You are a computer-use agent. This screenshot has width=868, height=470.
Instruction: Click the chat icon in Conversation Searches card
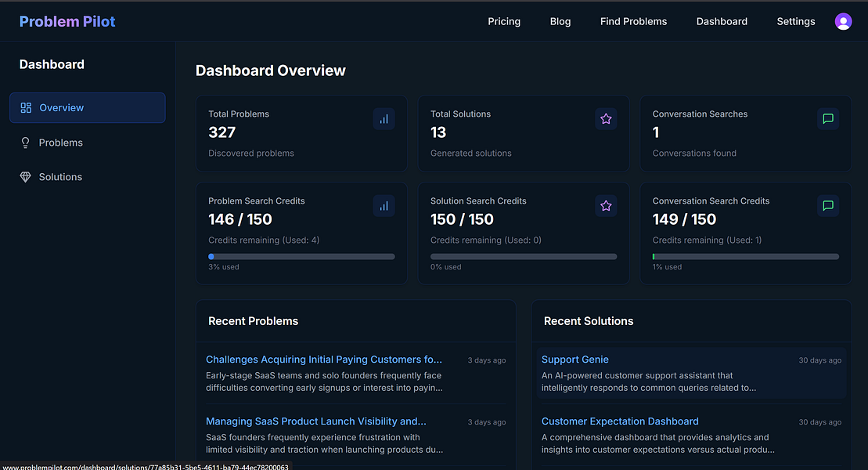(x=828, y=119)
